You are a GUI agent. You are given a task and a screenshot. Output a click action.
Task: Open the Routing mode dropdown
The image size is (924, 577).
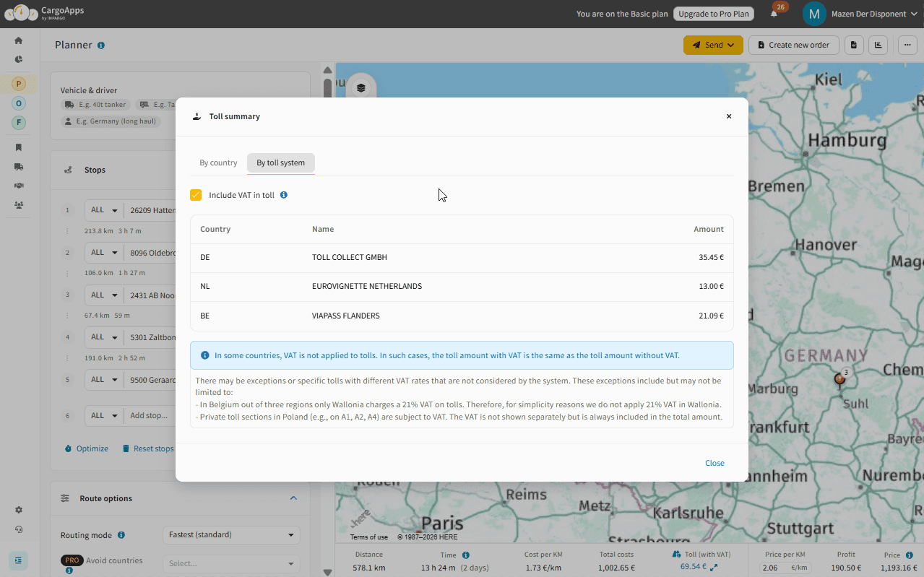(x=231, y=535)
